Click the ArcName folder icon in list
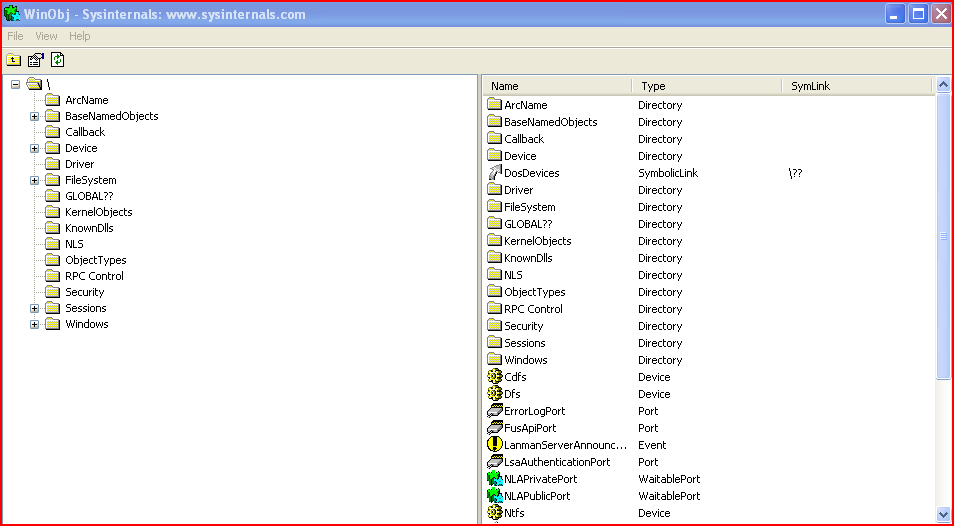 tap(495, 105)
